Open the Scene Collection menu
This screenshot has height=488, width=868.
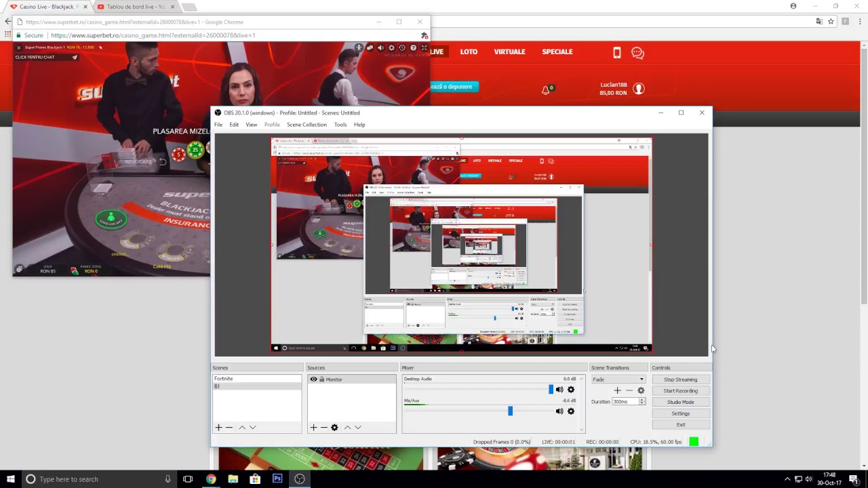point(307,125)
